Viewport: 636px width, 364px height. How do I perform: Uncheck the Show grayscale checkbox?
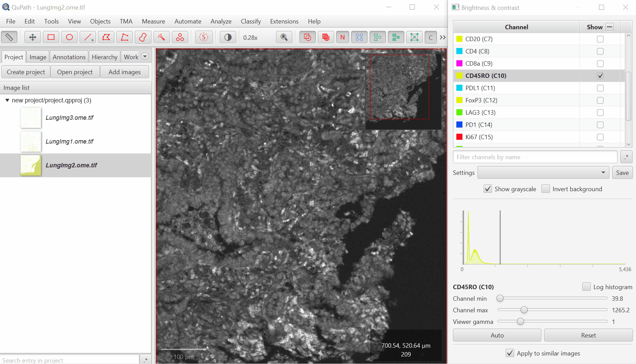(x=488, y=189)
